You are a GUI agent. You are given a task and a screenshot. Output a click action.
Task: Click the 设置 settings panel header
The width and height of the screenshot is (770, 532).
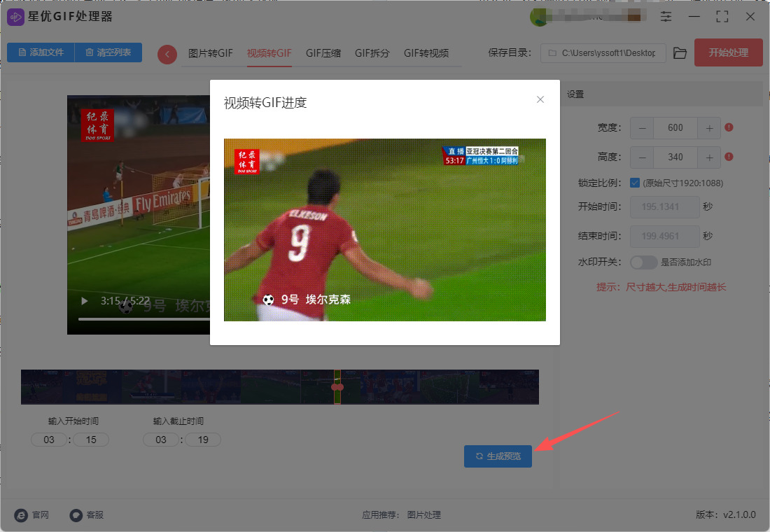pyautogui.click(x=661, y=94)
